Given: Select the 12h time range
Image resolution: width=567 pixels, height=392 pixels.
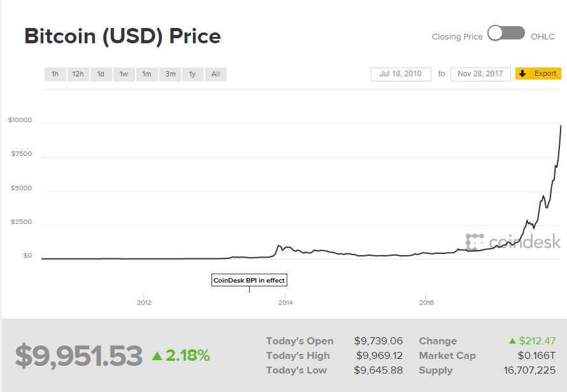Looking at the screenshot, I should (78, 74).
